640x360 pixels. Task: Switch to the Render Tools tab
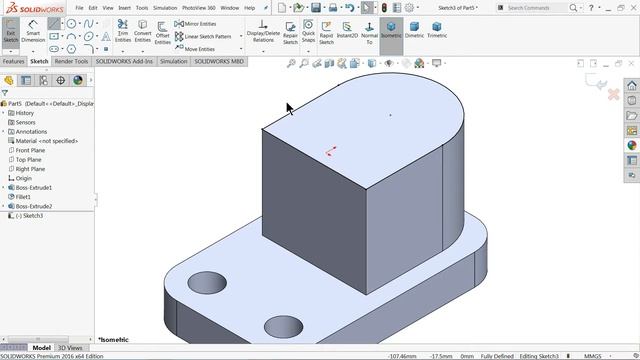71,61
